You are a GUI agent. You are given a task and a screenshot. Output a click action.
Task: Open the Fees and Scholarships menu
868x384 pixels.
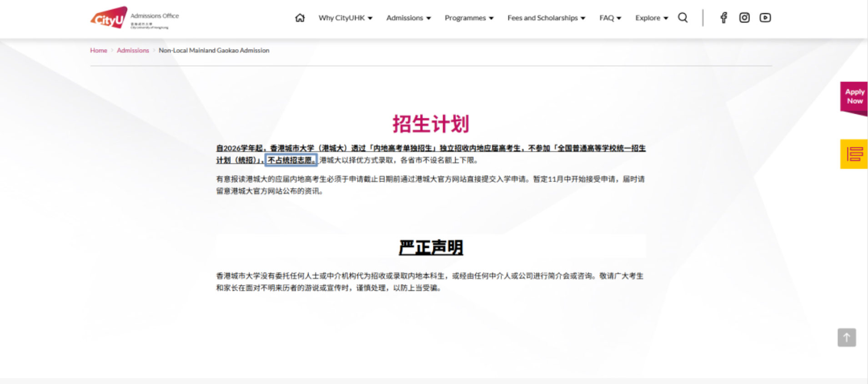[546, 18]
